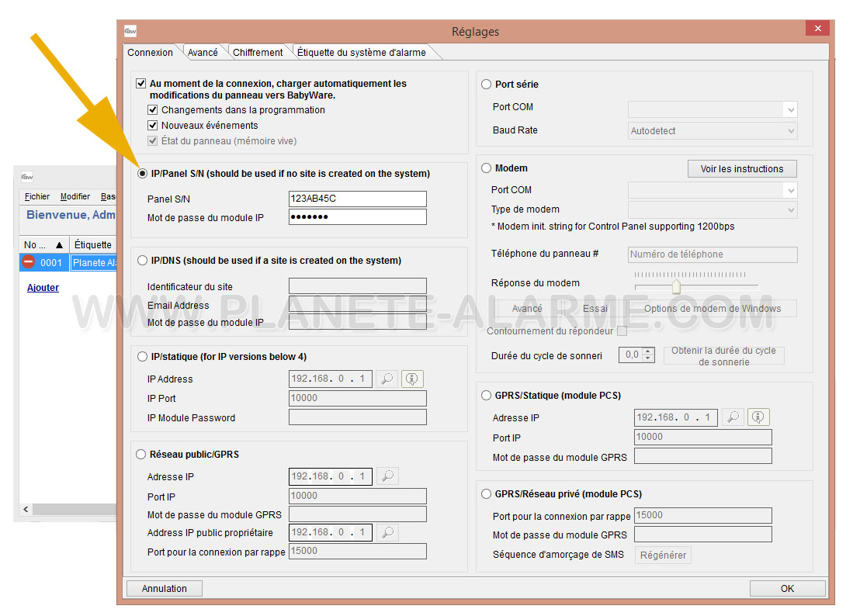Image resolution: width=853 pixels, height=616 pixels.
Task: Open the Fichier menu in background window
Action: coord(37,196)
